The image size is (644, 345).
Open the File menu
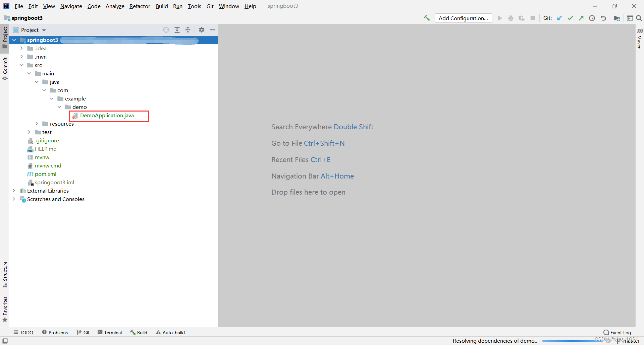(x=19, y=6)
